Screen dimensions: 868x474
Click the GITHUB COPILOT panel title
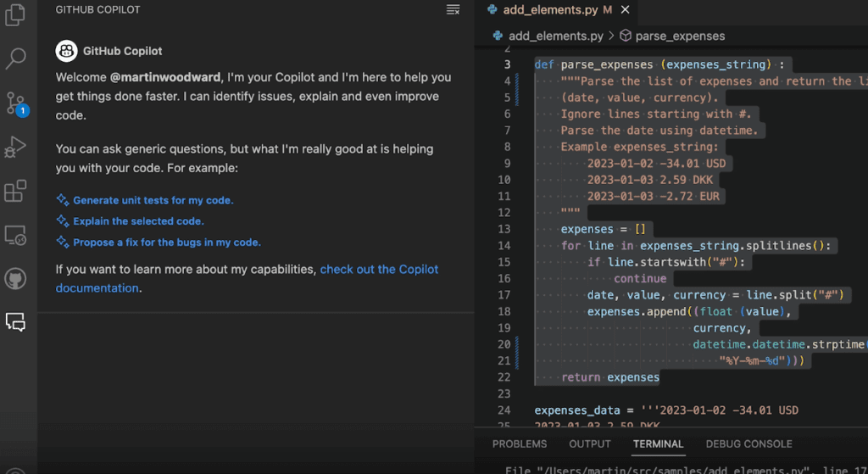[97, 9]
